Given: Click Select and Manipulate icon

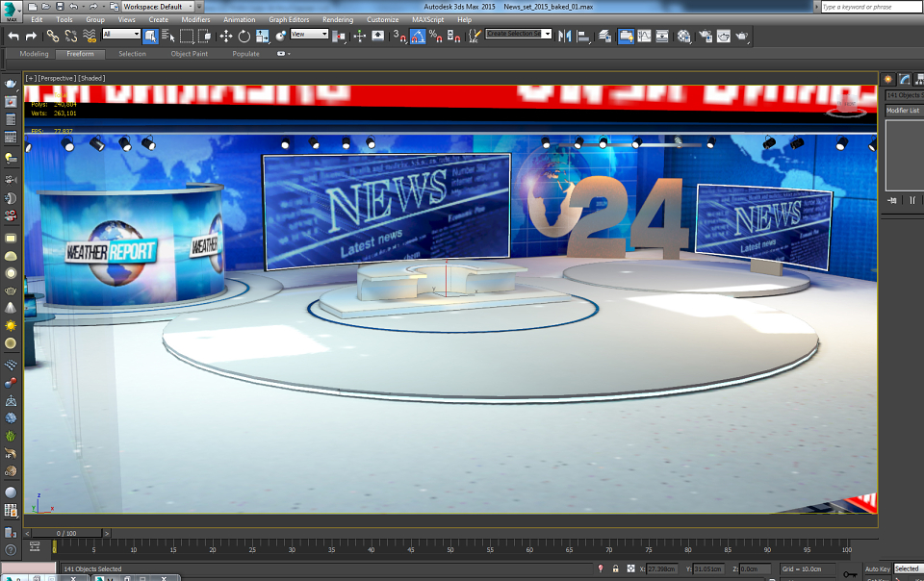Looking at the screenshot, I should (x=359, y=37).
